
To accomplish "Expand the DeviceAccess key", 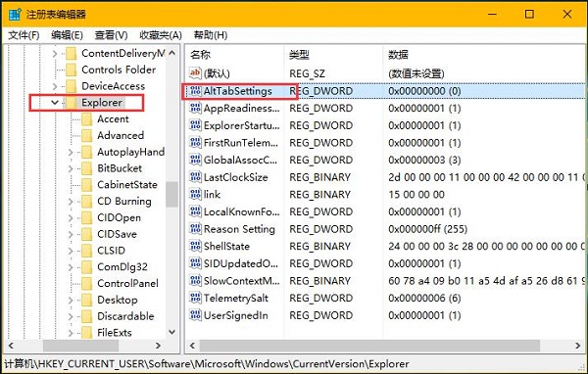I will click(x=55, y=86).
